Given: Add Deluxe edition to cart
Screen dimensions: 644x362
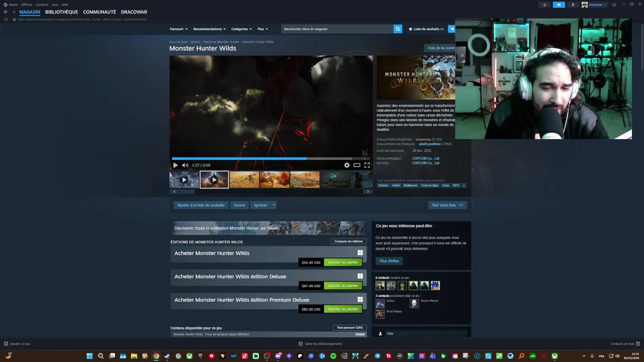Looking at the screenshot, I should pos(343,286).
